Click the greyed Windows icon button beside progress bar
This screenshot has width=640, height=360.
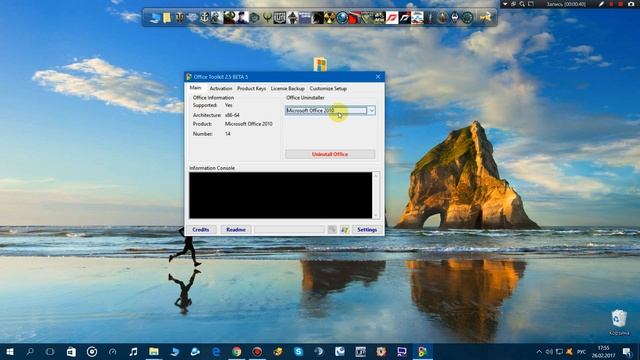pyautogui.click(x=332, y=230)
